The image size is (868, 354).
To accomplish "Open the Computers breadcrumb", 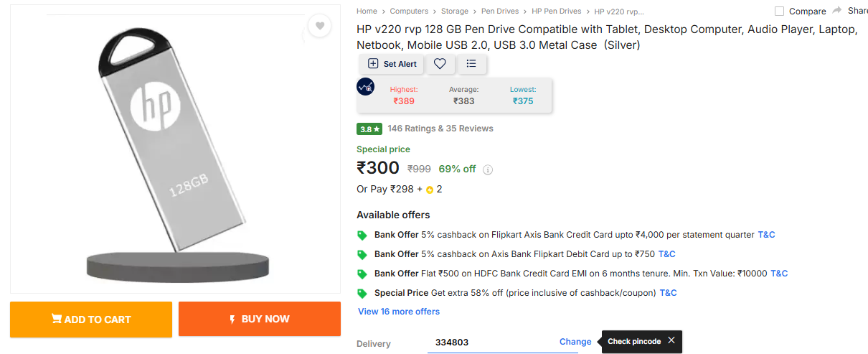I will click(x=409, y=11).
